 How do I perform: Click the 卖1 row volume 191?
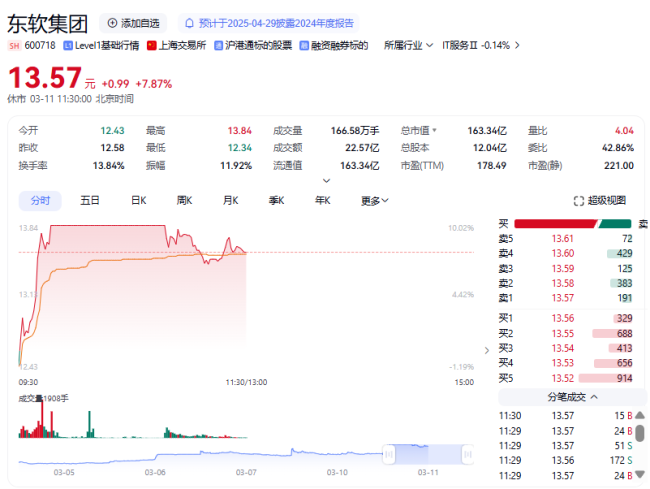625,298
